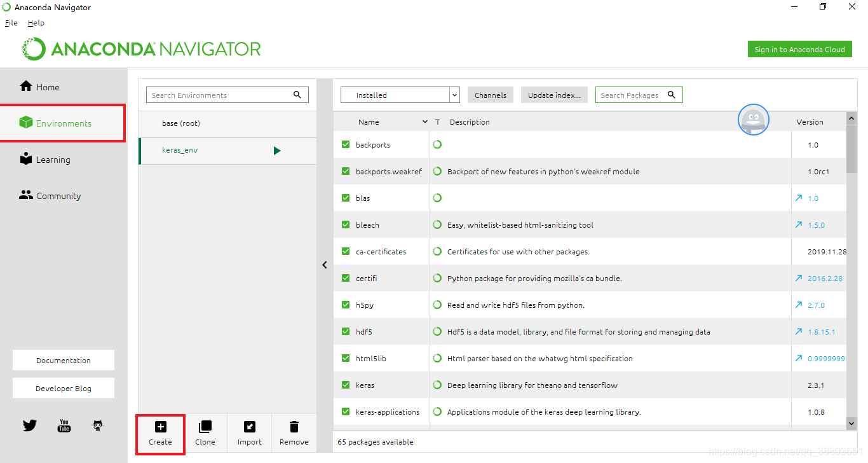Image resolution: width=868 pixels, height=463 pixels.
Task: Click the Version column header
Action: point(810,122)
